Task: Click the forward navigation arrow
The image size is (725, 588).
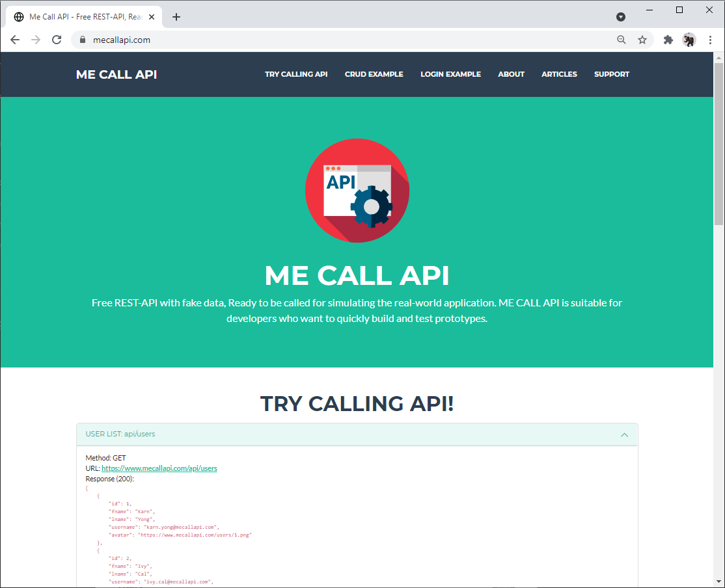Action: coord(35,40)
